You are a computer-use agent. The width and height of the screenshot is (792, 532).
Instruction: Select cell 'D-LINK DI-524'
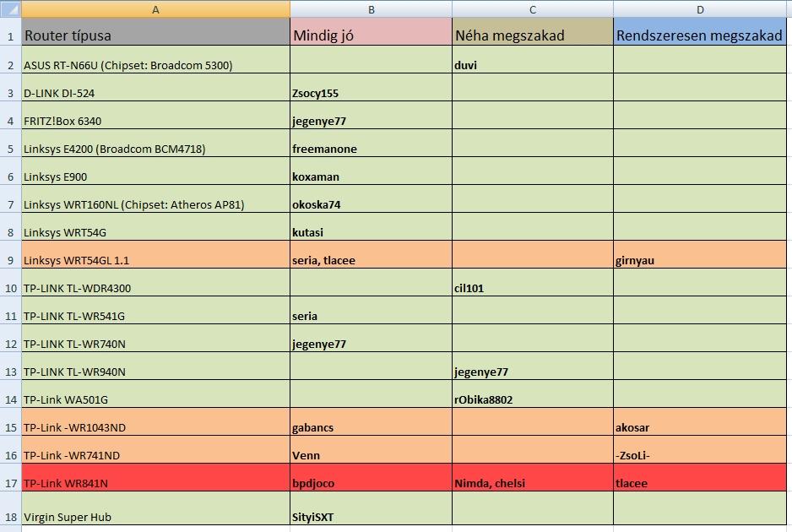pos(155,87)
